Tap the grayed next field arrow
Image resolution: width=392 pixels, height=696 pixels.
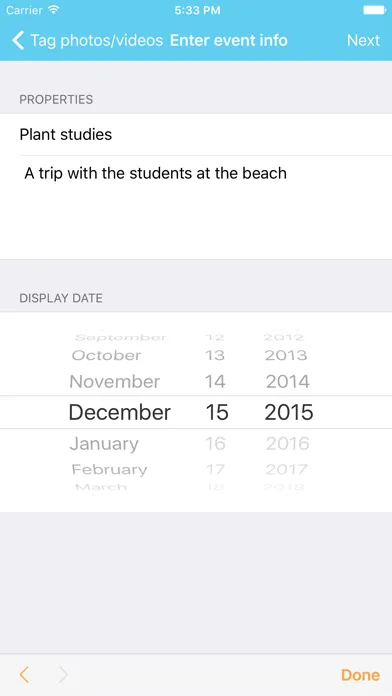(63, 675)
